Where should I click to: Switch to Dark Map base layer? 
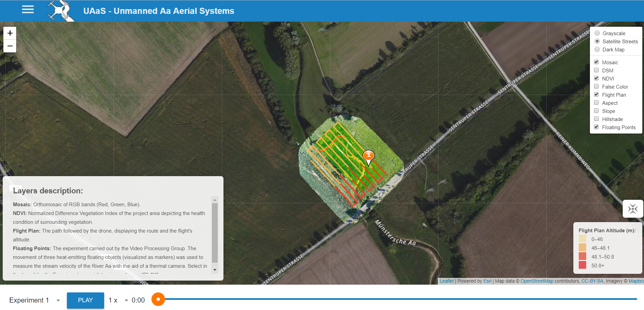coord(597,49)
